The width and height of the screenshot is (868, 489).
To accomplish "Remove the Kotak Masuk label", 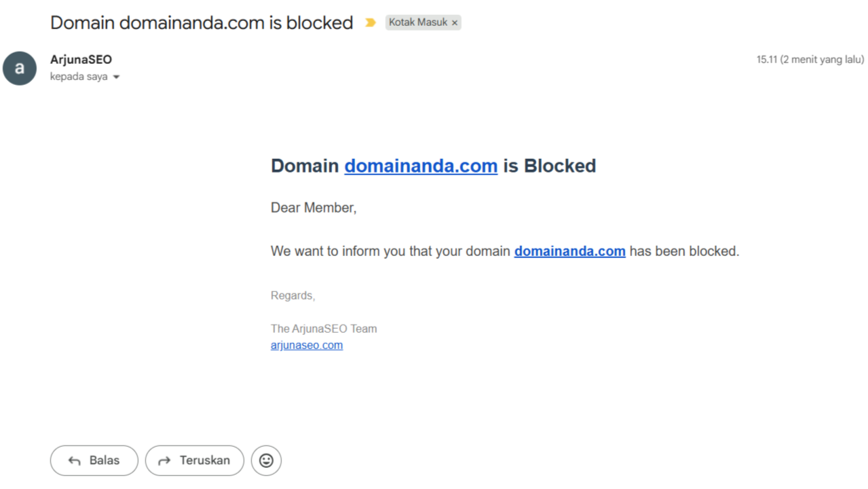I will click(x=455, y=22).
